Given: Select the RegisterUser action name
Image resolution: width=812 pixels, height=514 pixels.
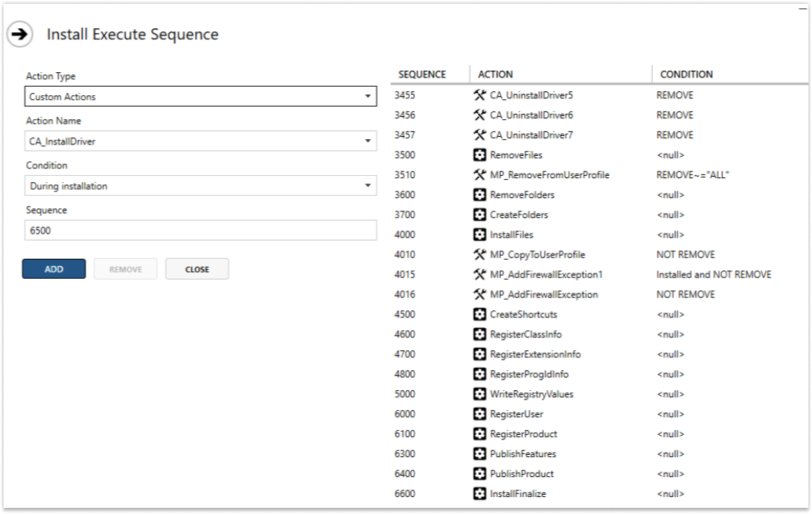Looking at the screenshot, I should point(516,414).
